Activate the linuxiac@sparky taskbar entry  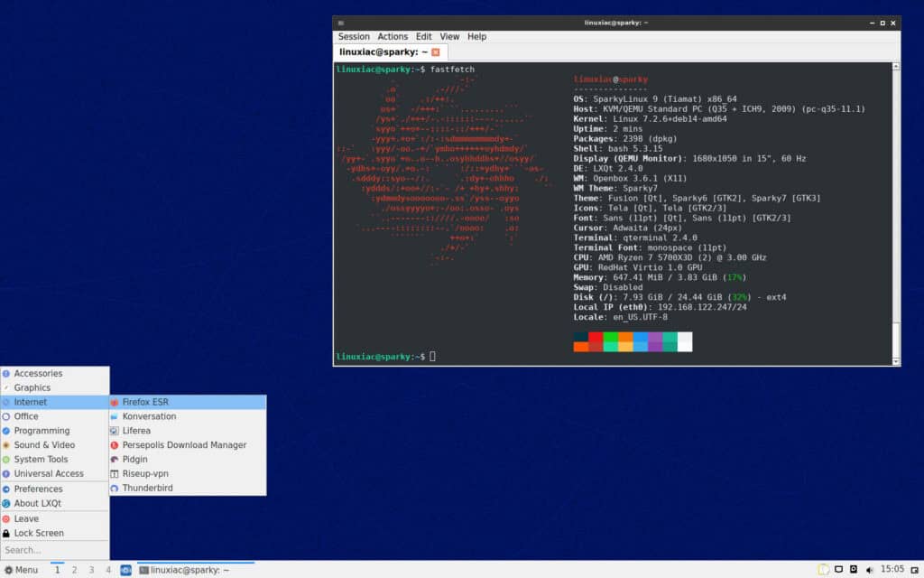coord(196,570)
